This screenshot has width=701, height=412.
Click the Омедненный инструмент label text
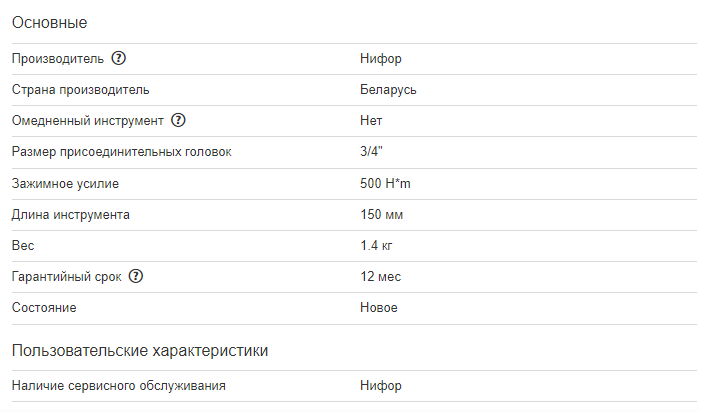click(x=87, y=121)
